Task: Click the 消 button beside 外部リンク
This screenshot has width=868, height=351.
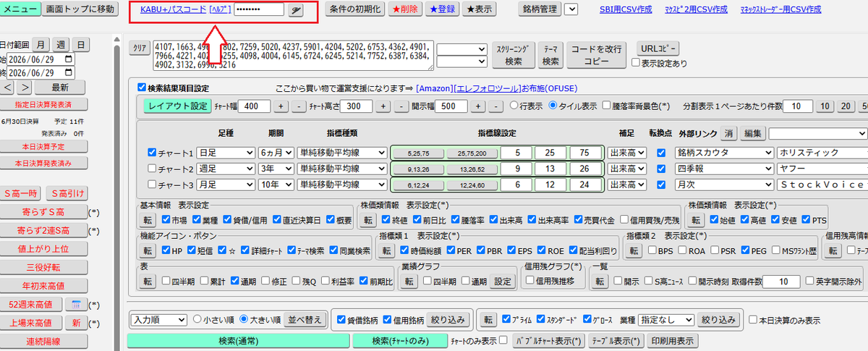Action: [x=729, y=134]
